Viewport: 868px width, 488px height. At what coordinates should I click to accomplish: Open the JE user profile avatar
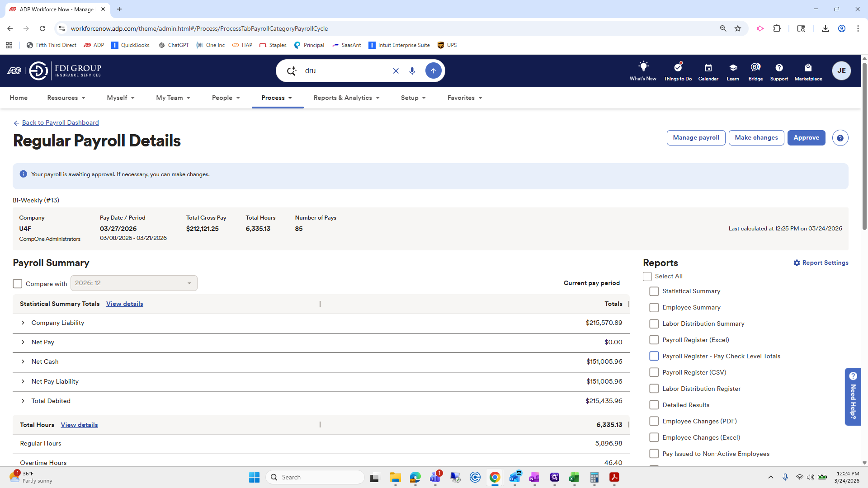pos(841,70)
